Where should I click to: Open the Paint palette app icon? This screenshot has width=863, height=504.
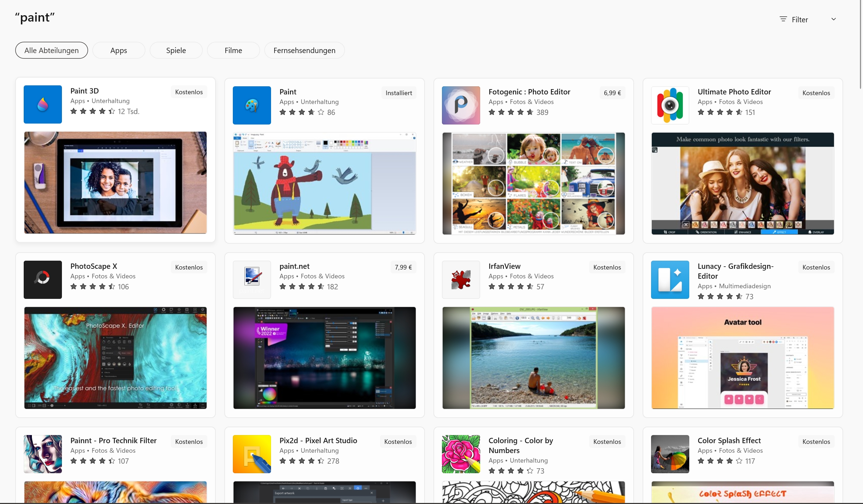[x=252, y=105]
